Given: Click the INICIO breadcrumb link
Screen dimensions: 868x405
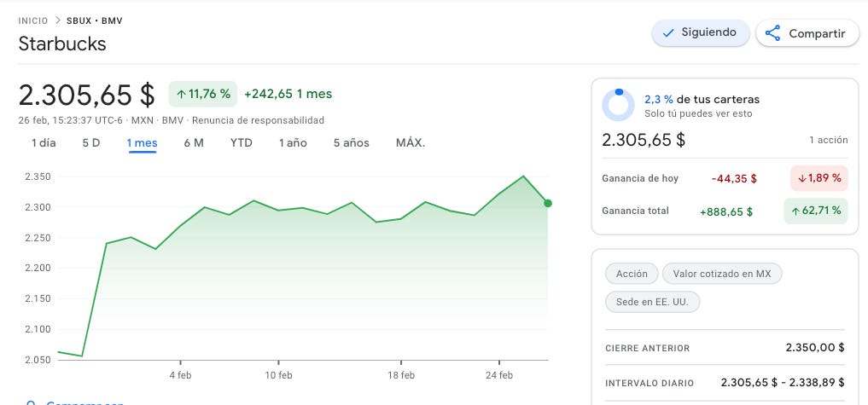Looking at the screenshot, I should [x=33, y=21].
